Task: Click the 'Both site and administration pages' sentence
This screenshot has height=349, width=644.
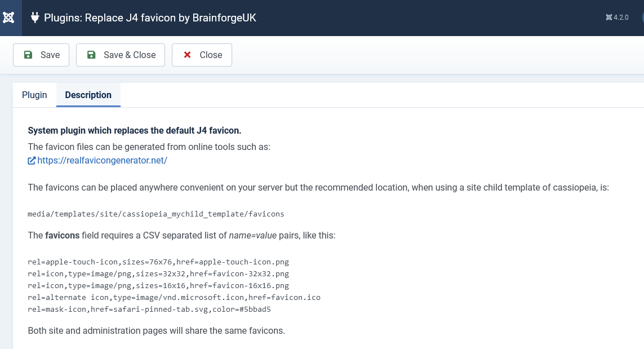Action: click(x=156, y=330)
